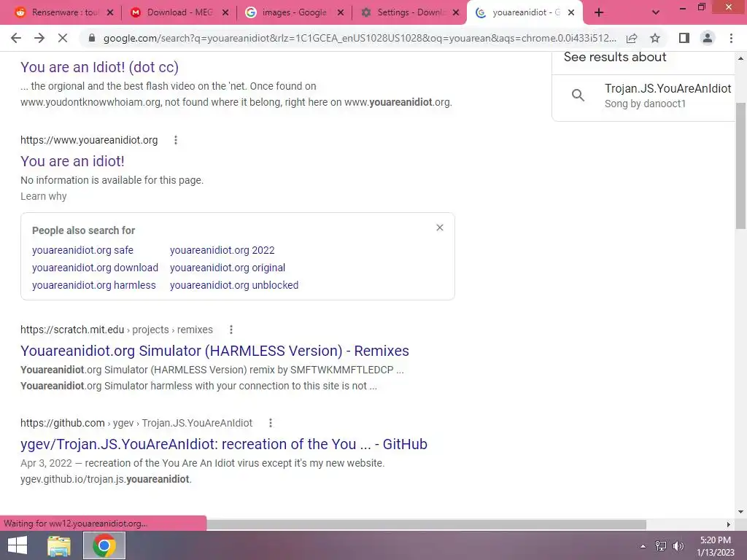Stop loading the page with X button
This screenshot has width=747, height=560.
pyautogui.click(x=63, y=38)
